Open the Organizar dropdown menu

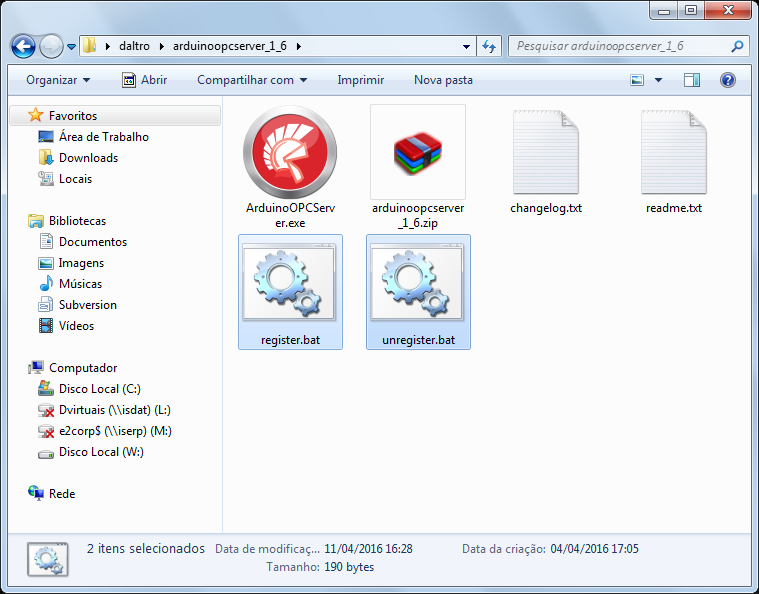58,80
